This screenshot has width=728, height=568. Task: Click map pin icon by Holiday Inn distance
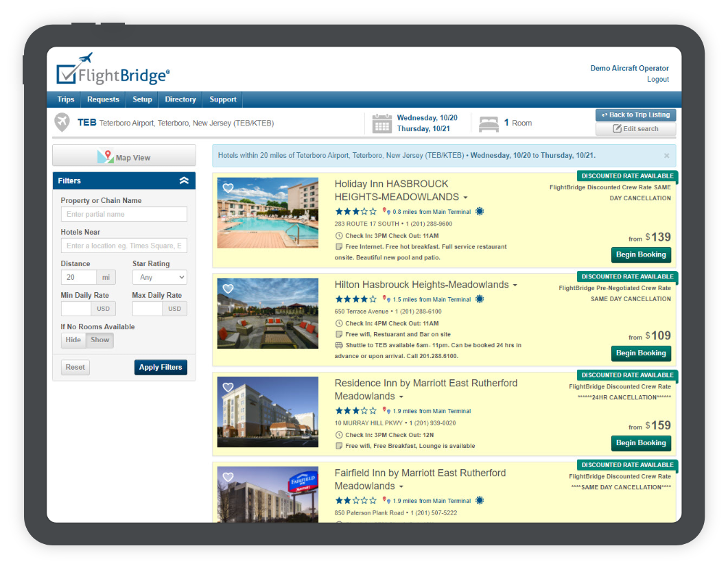pos(386,212)
